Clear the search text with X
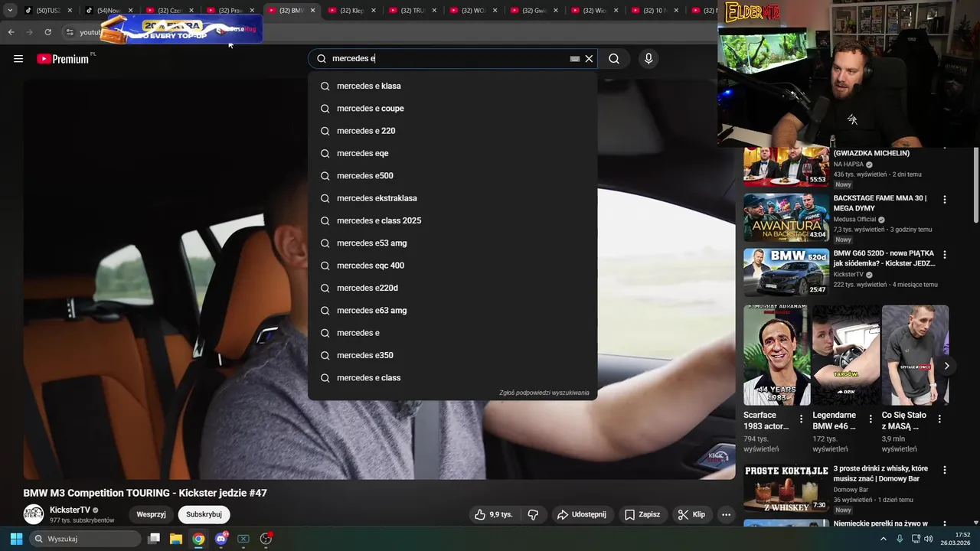Image resolution: width=980 pixels, height=551 pixels. point(589,59)
